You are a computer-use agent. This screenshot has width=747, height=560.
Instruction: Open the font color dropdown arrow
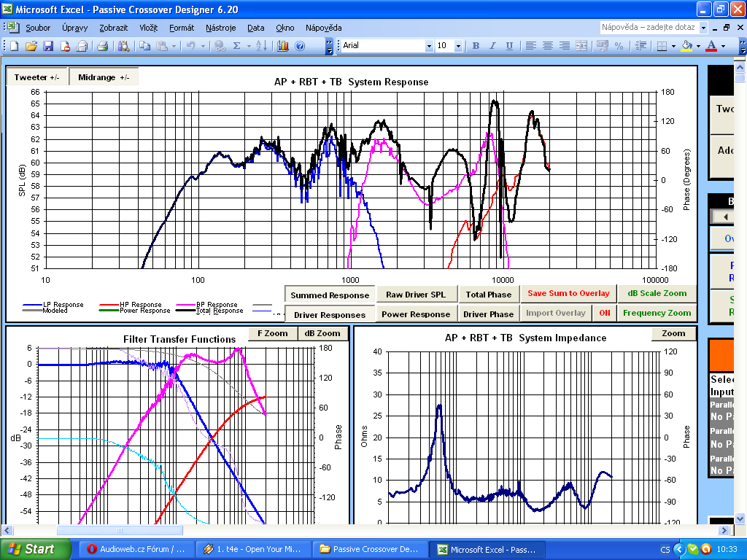click(723, 46)
